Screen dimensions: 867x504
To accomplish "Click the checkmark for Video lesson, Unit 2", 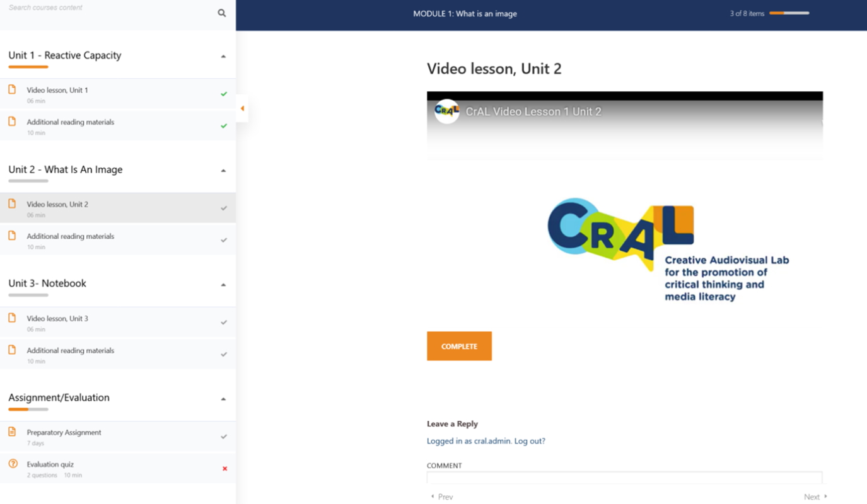I will click(224, 208).
